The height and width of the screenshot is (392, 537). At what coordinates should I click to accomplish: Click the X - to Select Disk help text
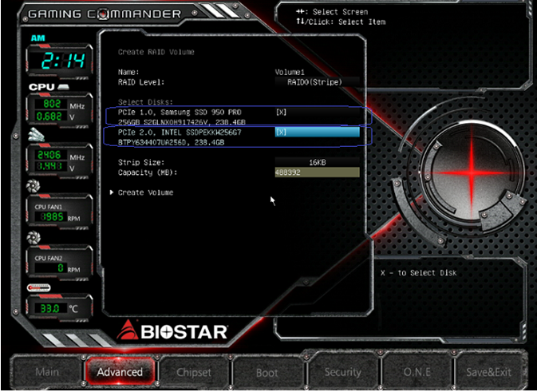[418, 273]
